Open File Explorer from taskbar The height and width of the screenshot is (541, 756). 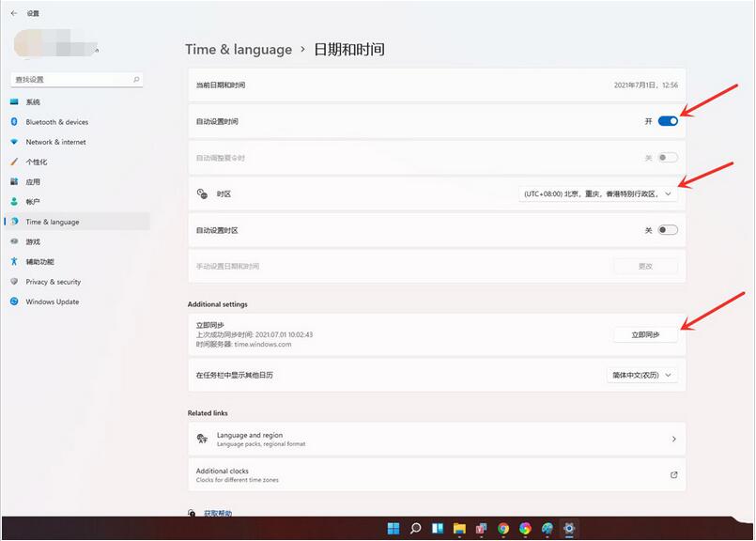459,529
